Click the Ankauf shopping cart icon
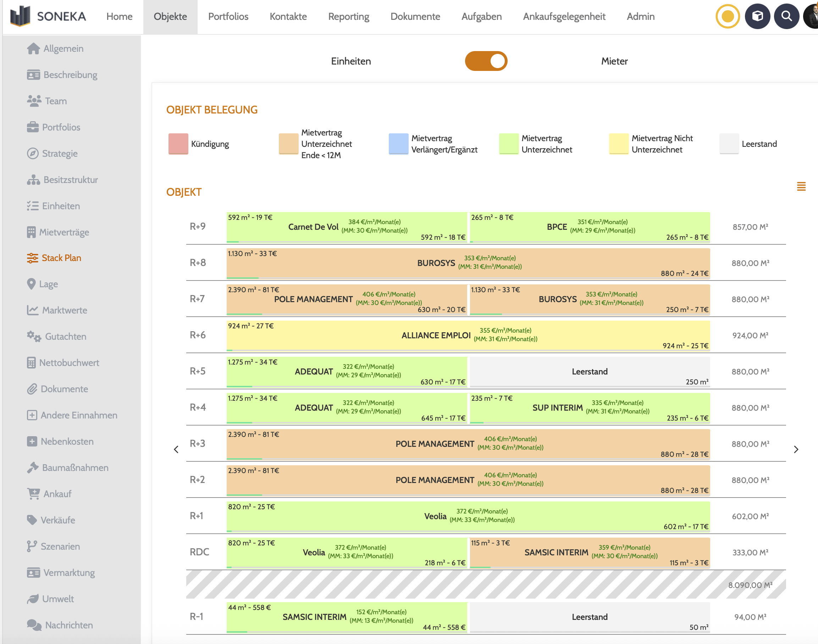 33,494
